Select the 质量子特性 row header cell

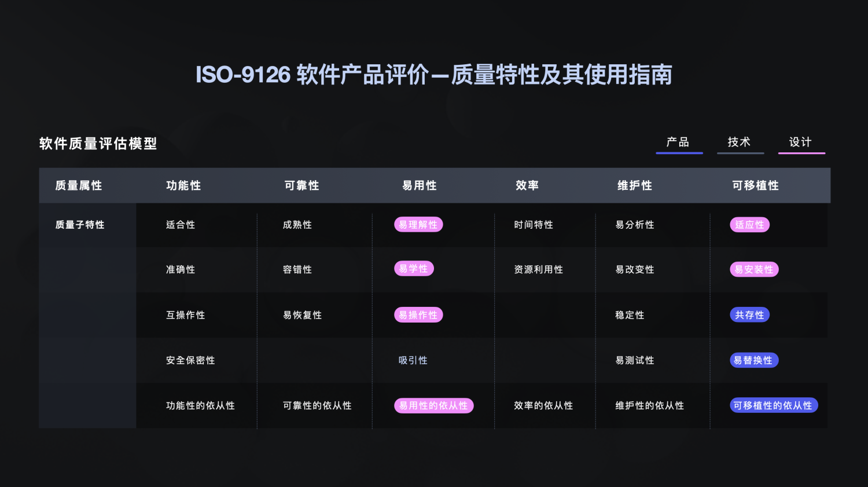pos(80,225)
